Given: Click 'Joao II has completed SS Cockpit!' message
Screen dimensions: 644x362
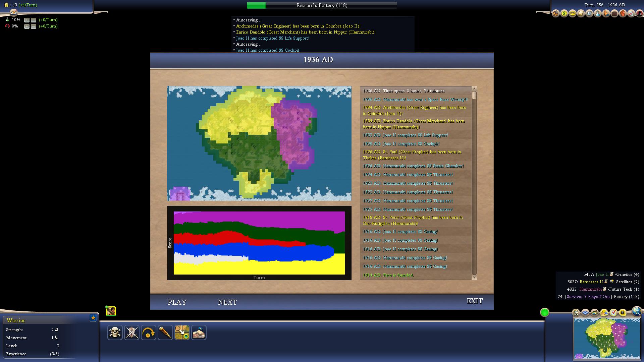Looking at the screenshot, I should [268, 50].
